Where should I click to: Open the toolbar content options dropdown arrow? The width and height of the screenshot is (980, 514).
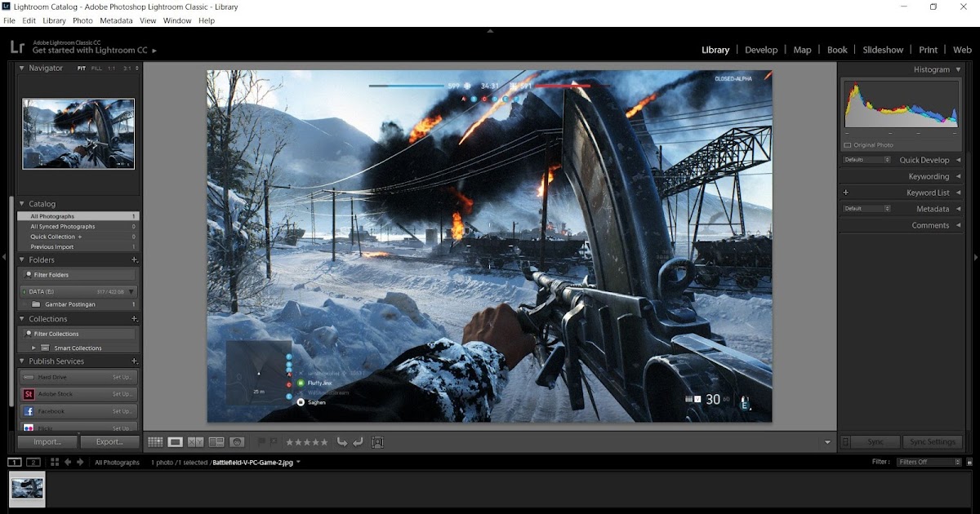(827, 443)
